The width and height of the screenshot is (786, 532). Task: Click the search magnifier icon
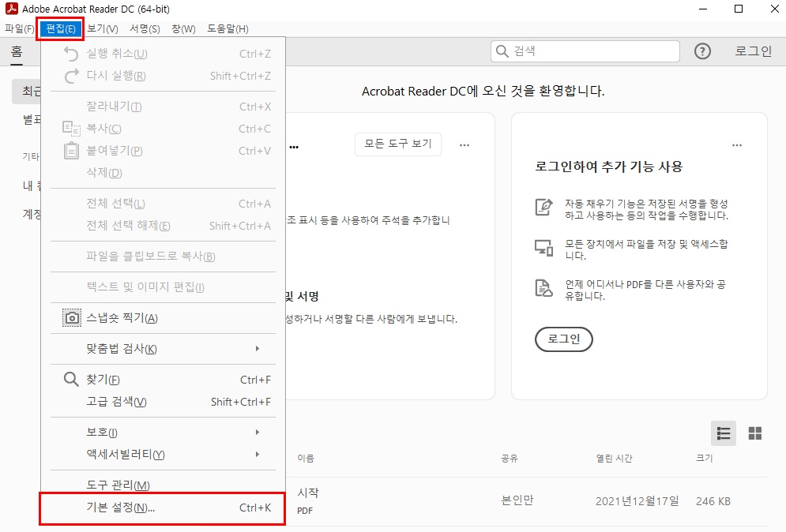(502, 51)
